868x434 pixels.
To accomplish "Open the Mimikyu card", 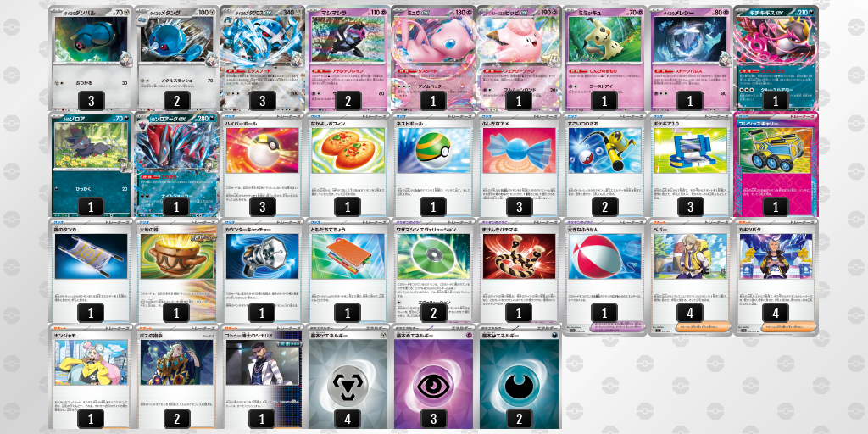I will point(604,58).
